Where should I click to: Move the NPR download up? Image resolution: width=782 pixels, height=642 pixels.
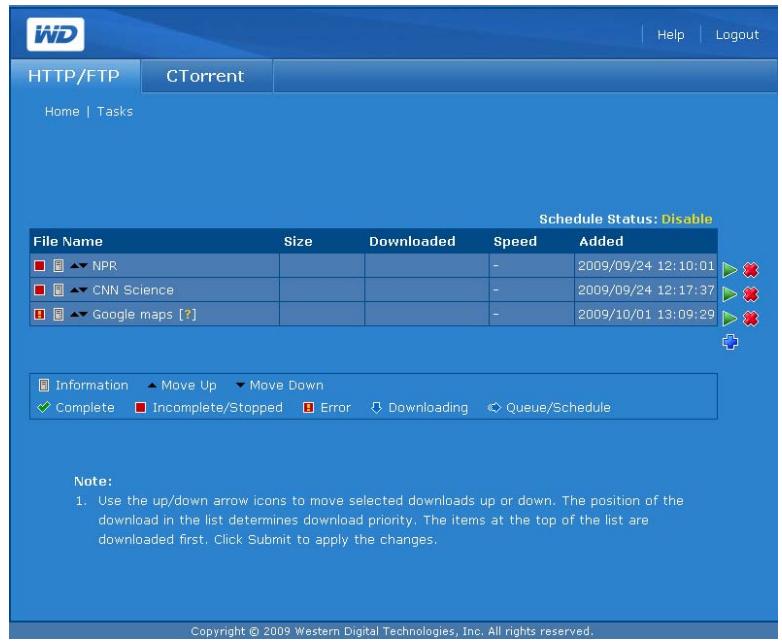point(74,266)
